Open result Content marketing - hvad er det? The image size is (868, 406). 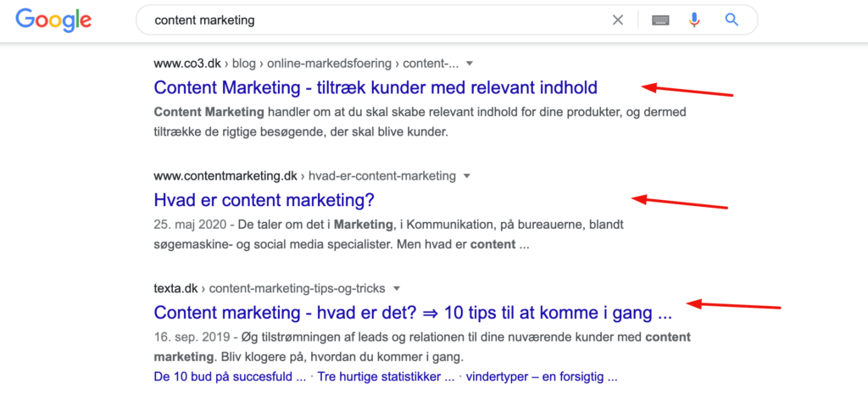[413, 313]
